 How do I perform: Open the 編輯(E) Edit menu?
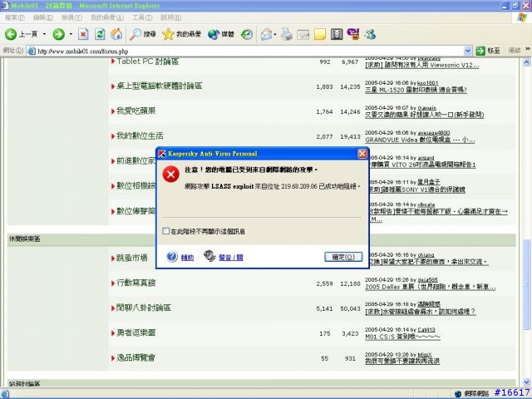tap(43, 17)
